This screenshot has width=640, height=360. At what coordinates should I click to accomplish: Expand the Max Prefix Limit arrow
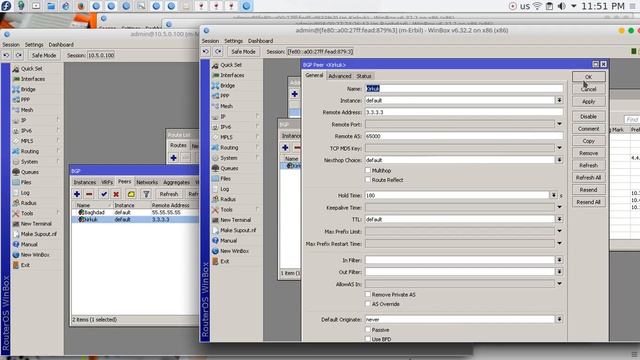pyautogui.click(x=559, y=231)
